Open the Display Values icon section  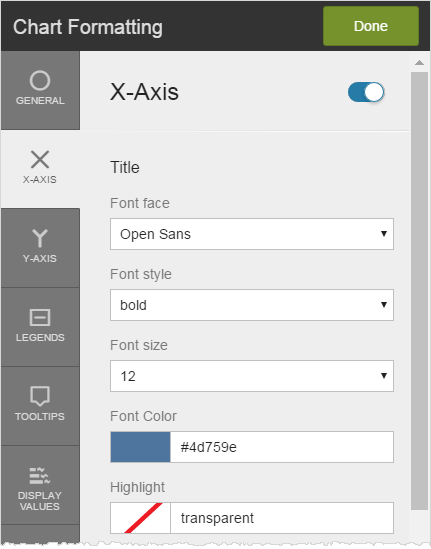(x=40, y=476)
